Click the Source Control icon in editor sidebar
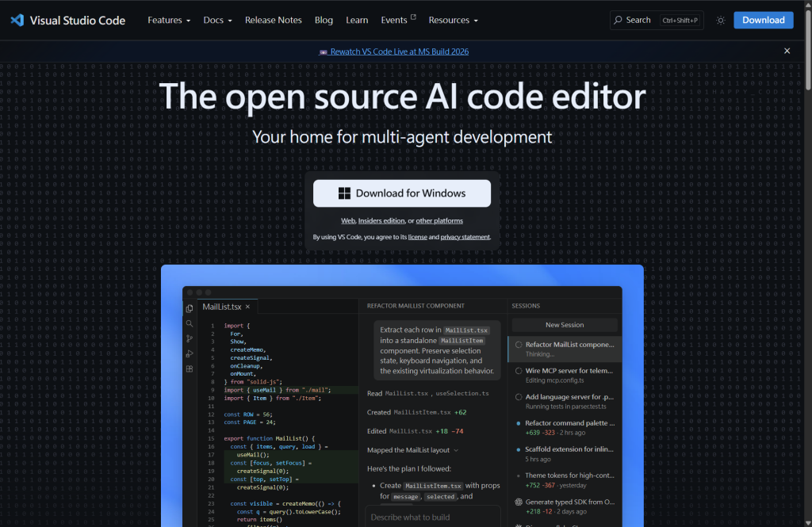 point(190,338)
